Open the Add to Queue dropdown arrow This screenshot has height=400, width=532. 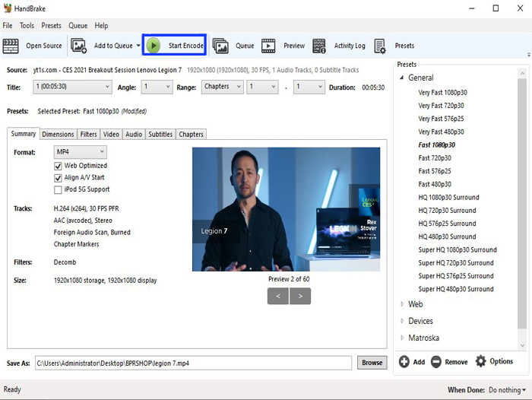point(138,46)
